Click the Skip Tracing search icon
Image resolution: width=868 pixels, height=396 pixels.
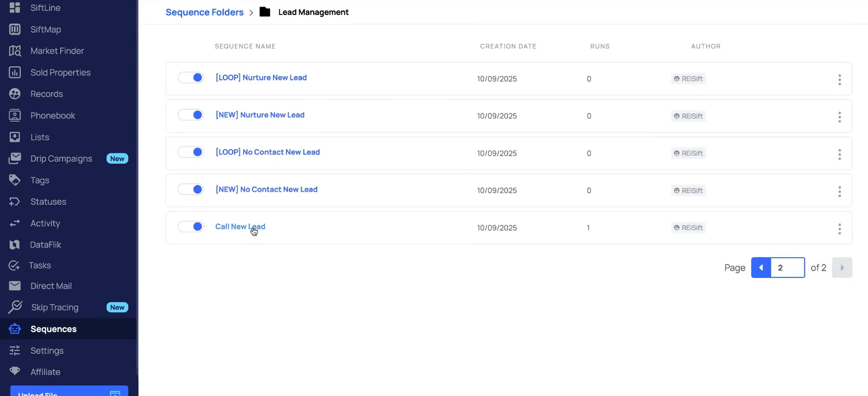(15, 307)
